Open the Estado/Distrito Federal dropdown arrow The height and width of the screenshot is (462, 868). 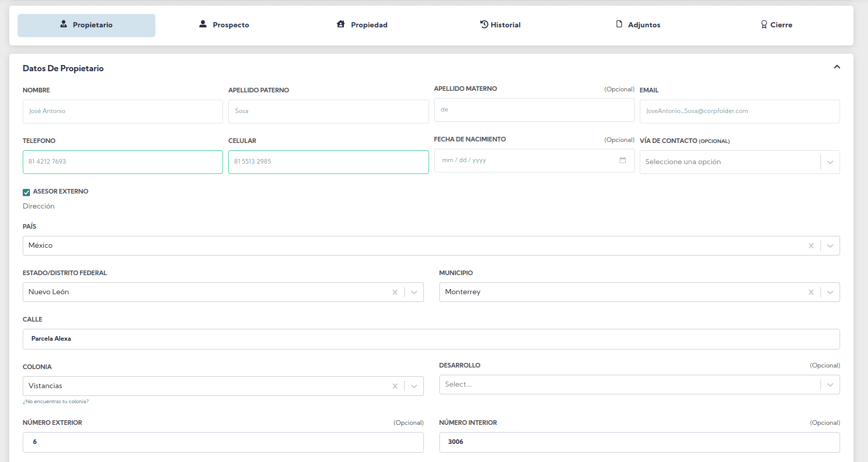coord(414,292)
